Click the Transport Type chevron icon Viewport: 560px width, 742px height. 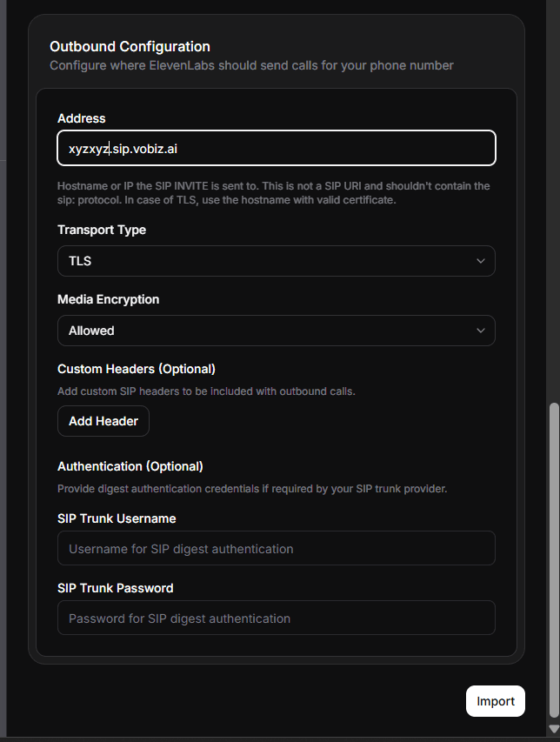click(x=480, y=261)
